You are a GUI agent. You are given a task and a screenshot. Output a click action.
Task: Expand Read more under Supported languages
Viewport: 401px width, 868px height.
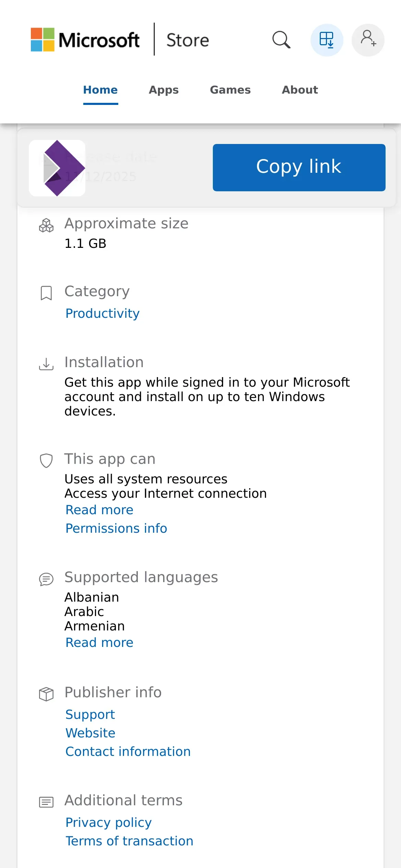pos(99,643)
